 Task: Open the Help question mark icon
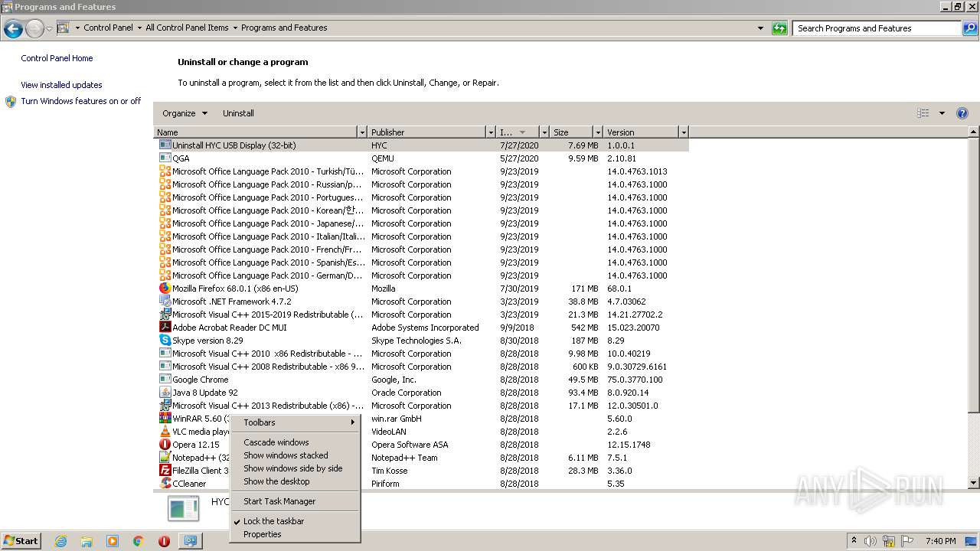(962, 113)
